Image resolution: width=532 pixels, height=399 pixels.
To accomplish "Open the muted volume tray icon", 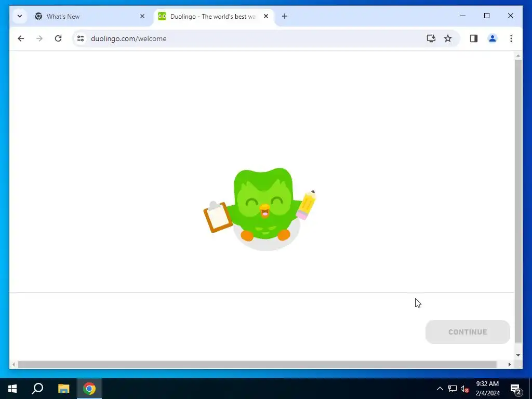I will click(x=464, y=389).
